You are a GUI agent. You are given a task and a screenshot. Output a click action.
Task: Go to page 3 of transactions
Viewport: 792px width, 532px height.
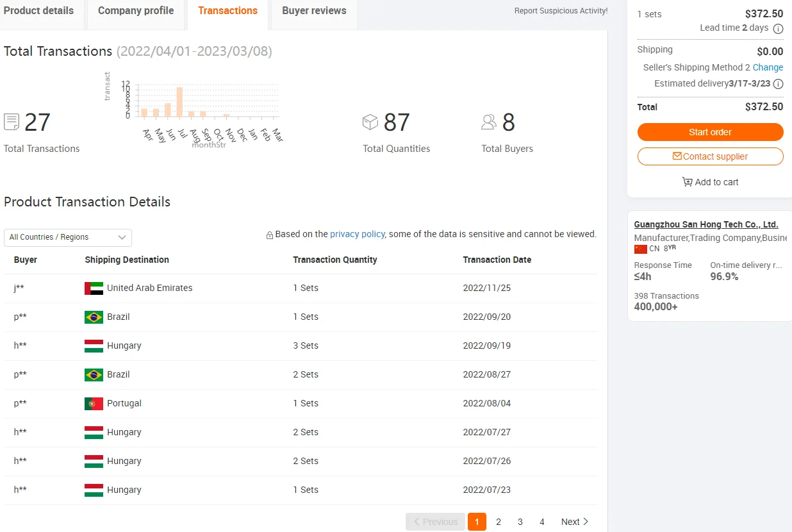[x=520, y=522]
